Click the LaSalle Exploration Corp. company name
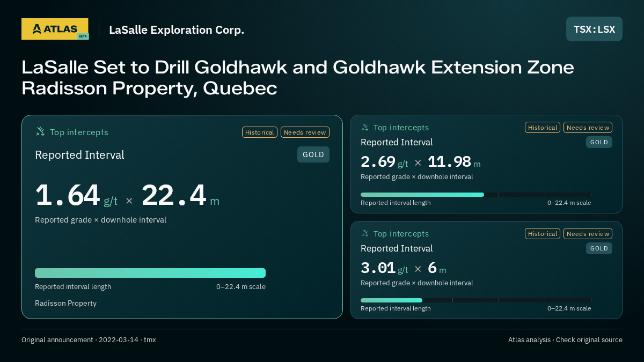 [x=177, y=30]
